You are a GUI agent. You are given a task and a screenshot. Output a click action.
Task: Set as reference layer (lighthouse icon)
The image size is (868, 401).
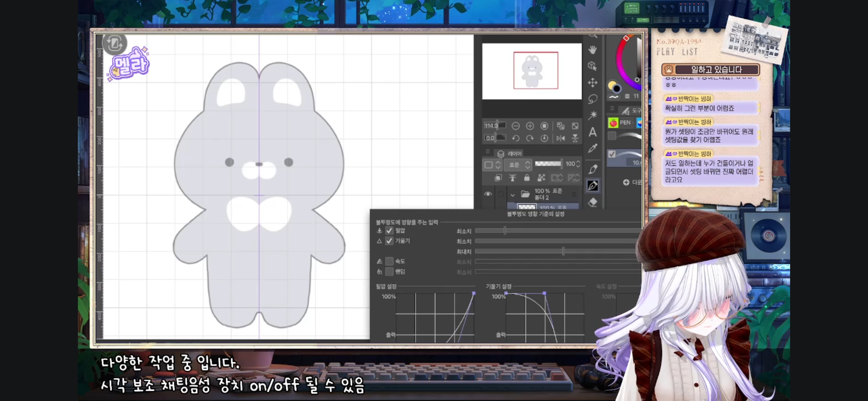tap(512, 178)
